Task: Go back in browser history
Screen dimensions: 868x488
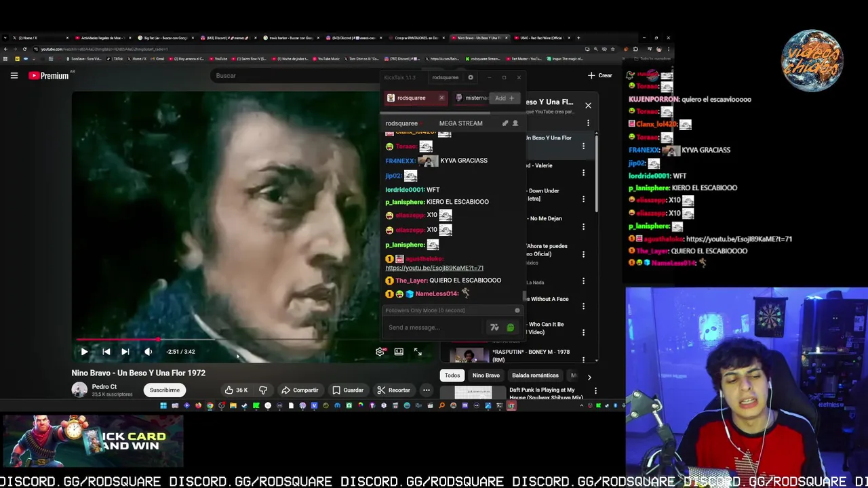Action: 5,49
